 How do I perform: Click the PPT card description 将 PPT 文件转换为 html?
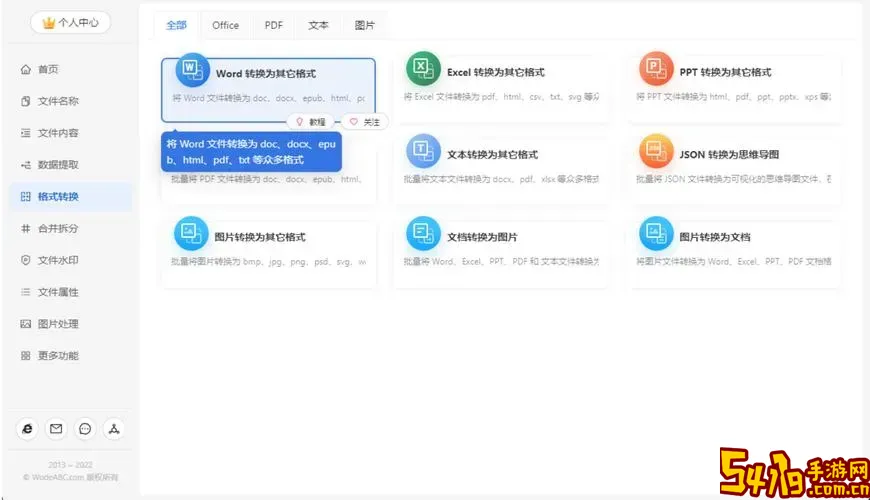[733, 97]
